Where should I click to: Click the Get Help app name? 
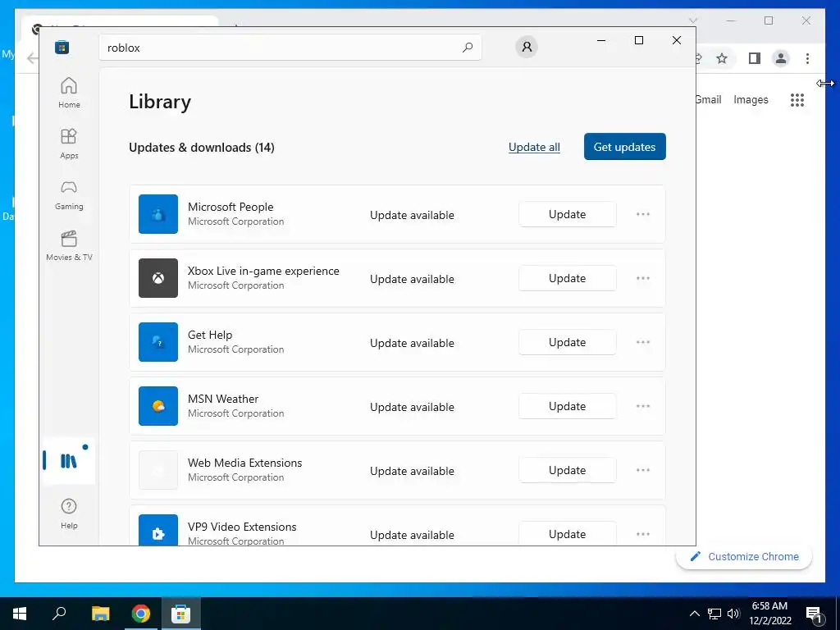(x=210, y=335)
